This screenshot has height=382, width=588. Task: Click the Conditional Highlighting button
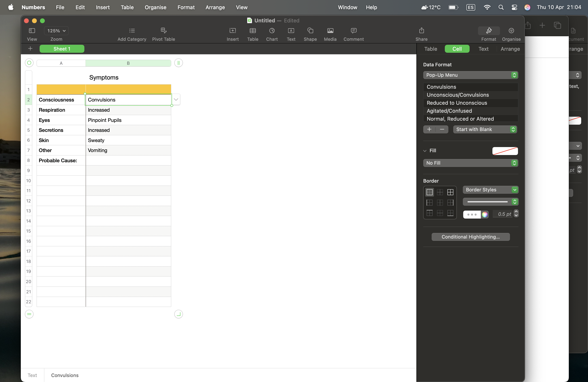pyautogui.click(x=470, y=237)
